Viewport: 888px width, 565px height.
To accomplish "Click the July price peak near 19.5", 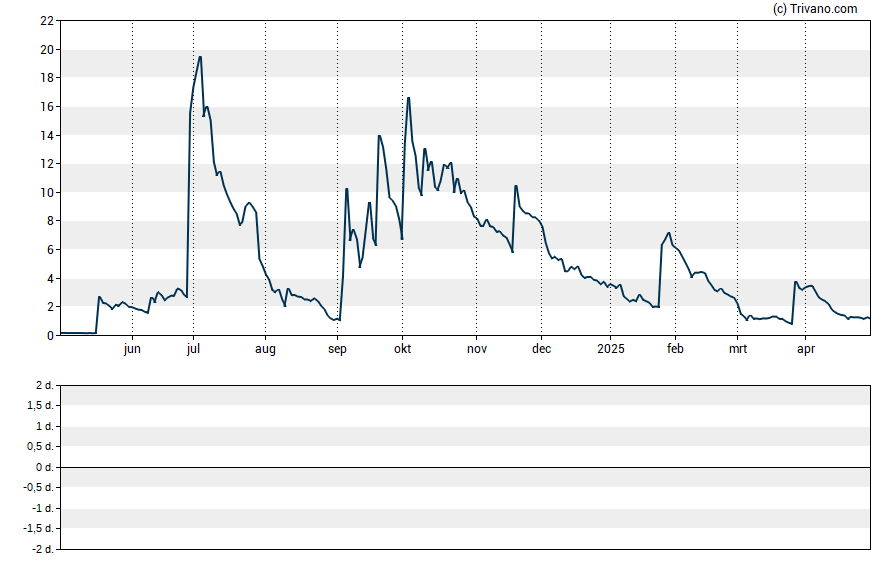I will pos(200,57).
